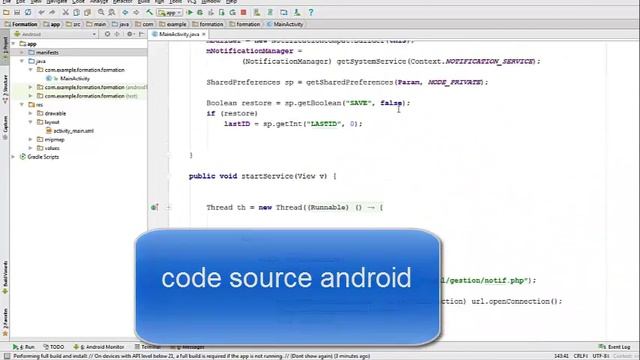Click the MainActivity breadcrumb
Screen dimensions: 640x360
(x=285, y=24)
